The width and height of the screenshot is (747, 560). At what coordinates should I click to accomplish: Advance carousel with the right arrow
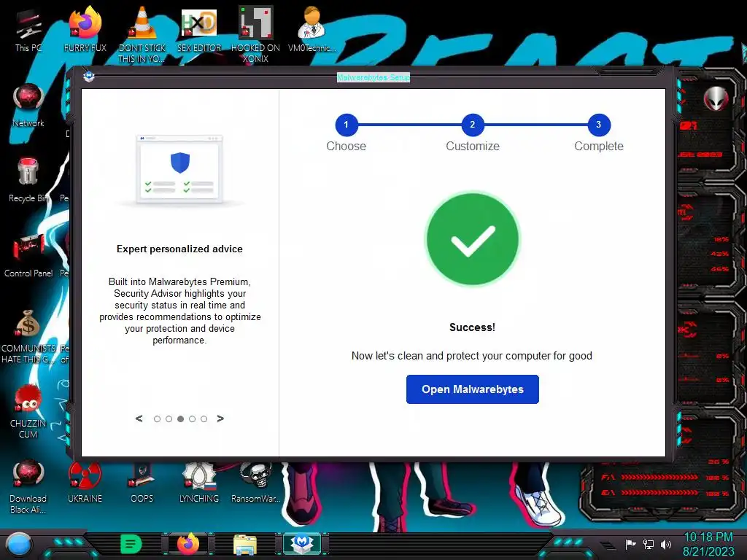[x=220, y=419]
